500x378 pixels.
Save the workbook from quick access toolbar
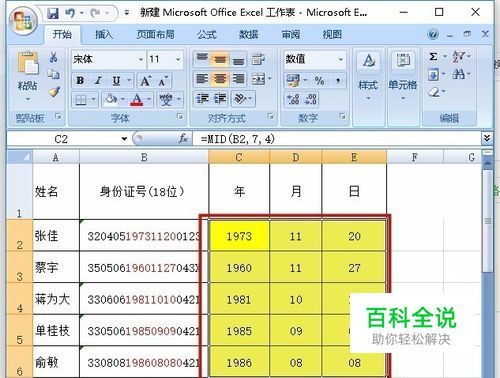(x=53, y=13)
